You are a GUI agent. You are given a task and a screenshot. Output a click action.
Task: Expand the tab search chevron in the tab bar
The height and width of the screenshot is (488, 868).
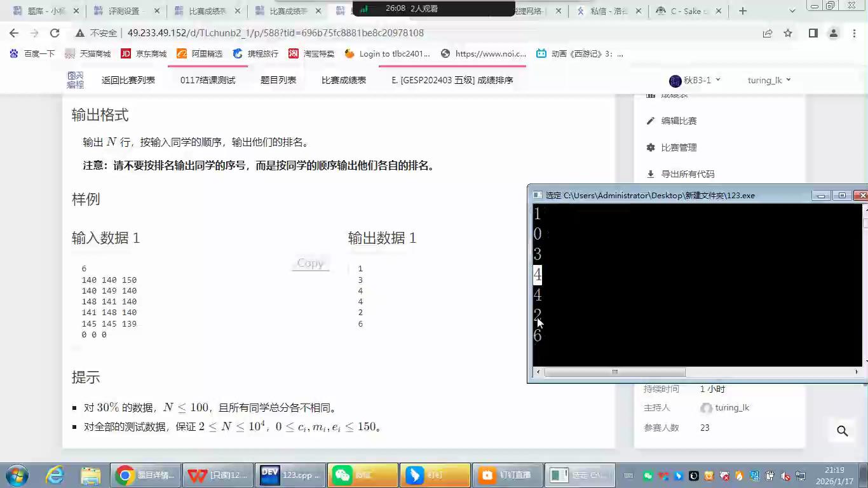point(792,11)
